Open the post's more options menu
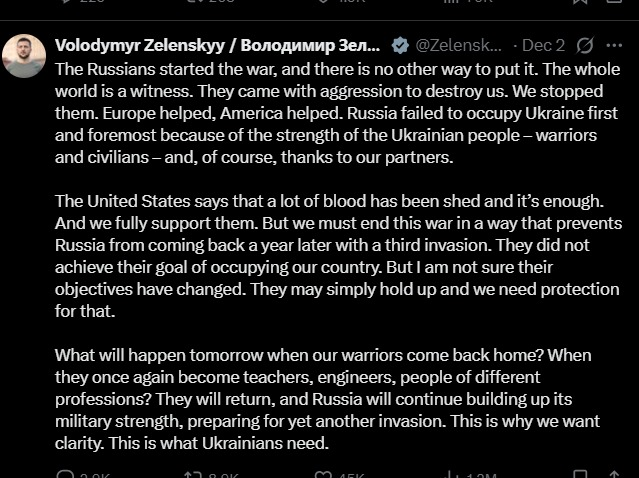This screenshot has height=478, width=639. [x=621, y=45]
